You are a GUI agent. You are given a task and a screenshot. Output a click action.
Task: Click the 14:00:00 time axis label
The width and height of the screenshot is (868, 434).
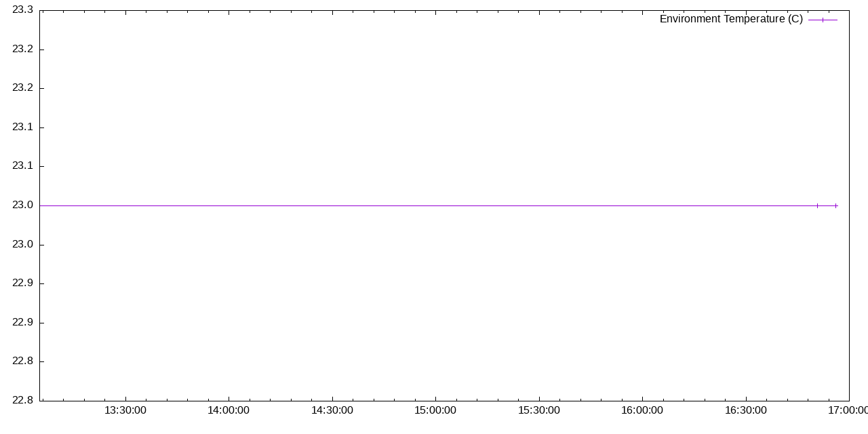(x=229, y=410)
